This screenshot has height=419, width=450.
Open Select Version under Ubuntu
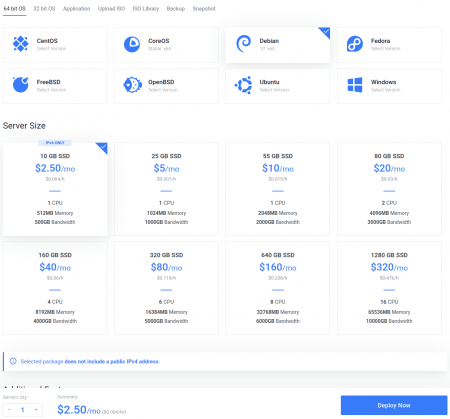pos(274,90)
